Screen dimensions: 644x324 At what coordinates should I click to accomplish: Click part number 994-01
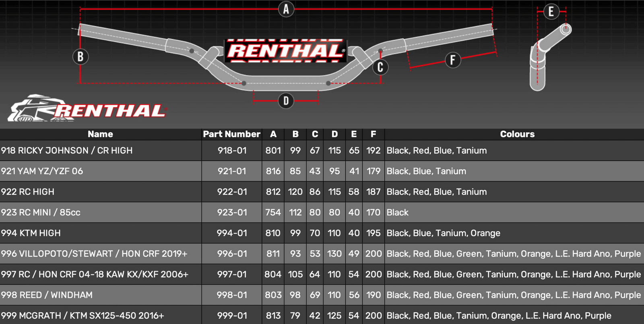tap(232, 233)
